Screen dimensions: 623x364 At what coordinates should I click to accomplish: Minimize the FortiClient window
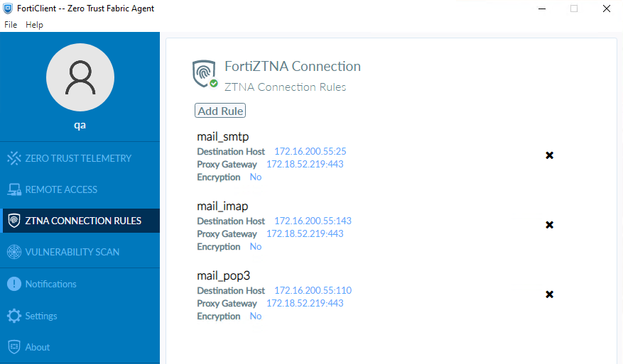(x=542, y=9)
